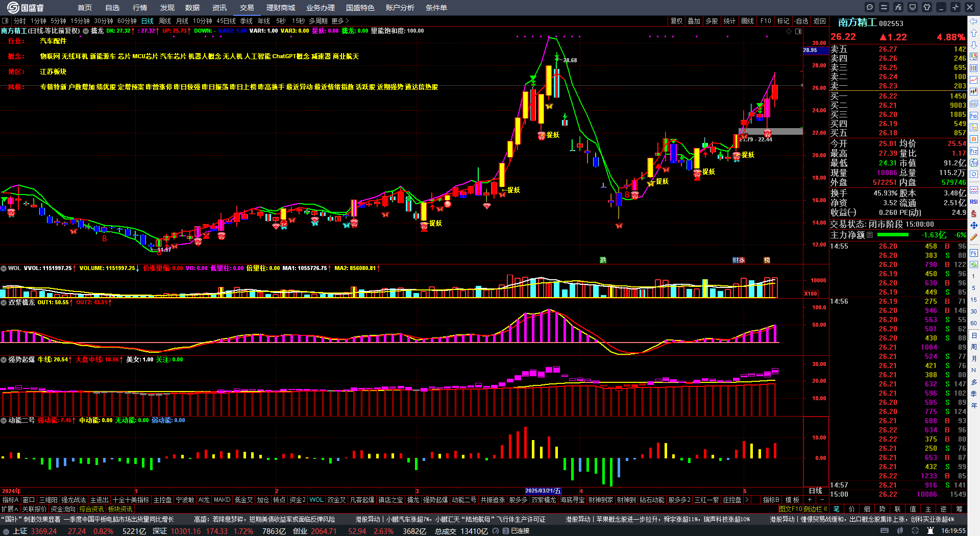The width and height of the screenshot is (980, 536).
Task: Toggle the 强势起爆 indicator circle
Action: (4, 359)
